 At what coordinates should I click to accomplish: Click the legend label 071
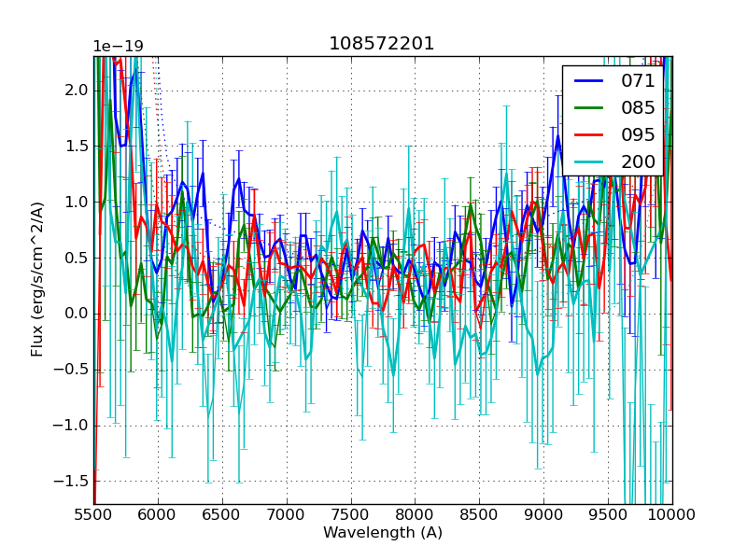639,81
